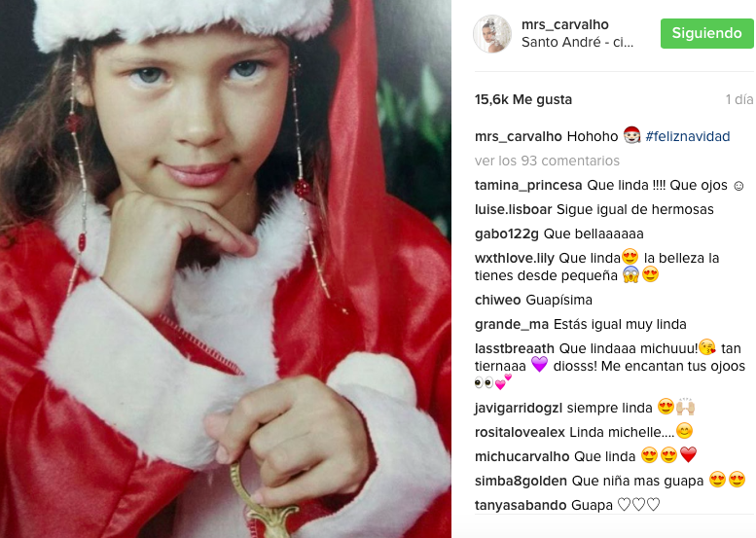Open wxthlove.lily commenter profile
Viewport: 756px width, 538px height.
click(x=515, y=259)
